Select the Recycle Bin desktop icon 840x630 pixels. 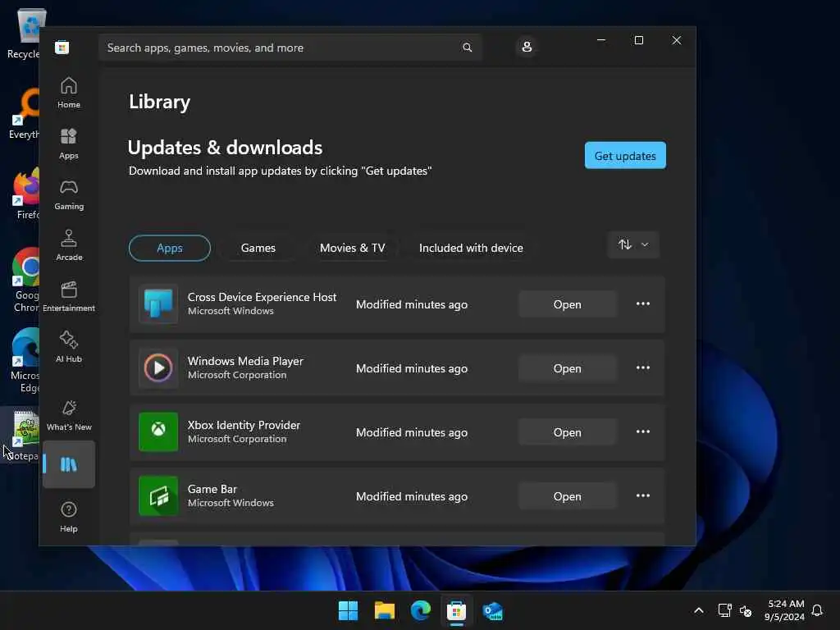(24, 33)
